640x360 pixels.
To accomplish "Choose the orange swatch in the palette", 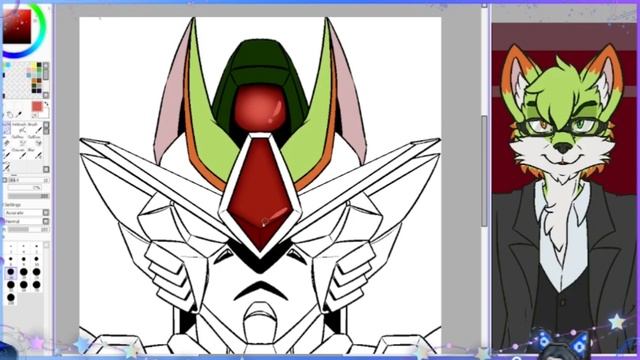I will point(34,80).
